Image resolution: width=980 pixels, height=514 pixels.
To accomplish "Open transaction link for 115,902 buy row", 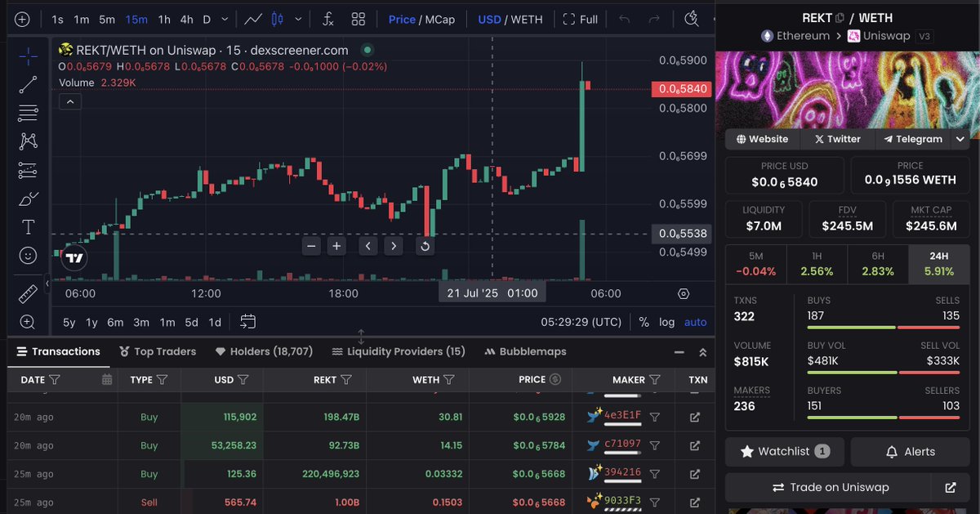I will coord(695,417).
